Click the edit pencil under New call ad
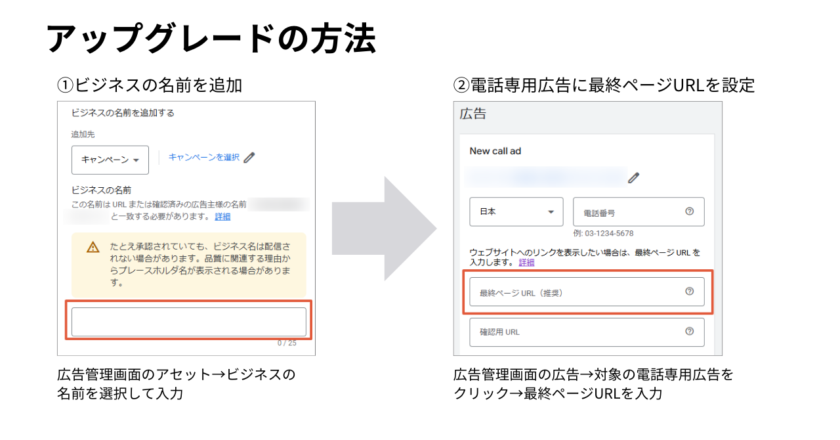The height and width of the screenshot is (440, 840). (633, 178)
